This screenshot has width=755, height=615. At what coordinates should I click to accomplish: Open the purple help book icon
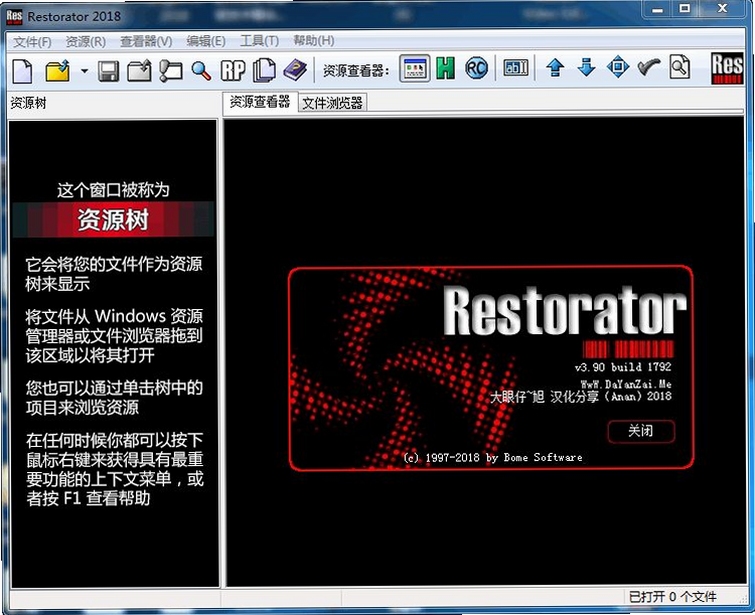coord(295,70)
